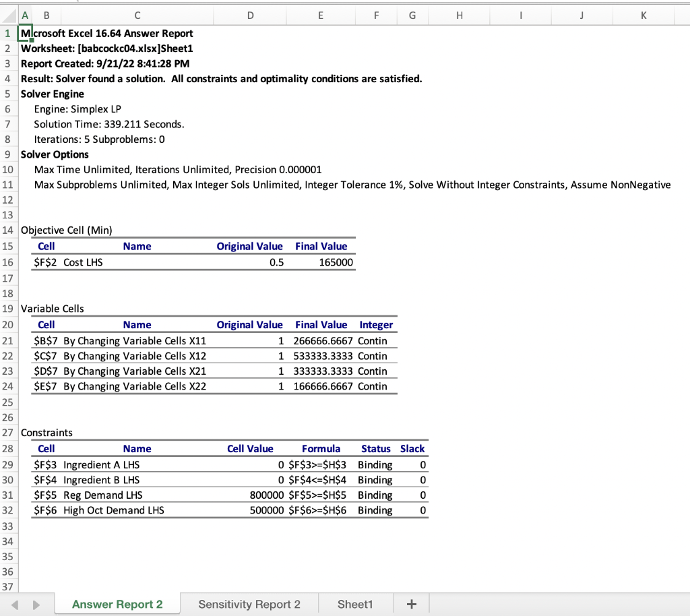Screen dimensions: 690x616
Task: Select column F header
Action: pyautogui.click(x=376, y=16)
